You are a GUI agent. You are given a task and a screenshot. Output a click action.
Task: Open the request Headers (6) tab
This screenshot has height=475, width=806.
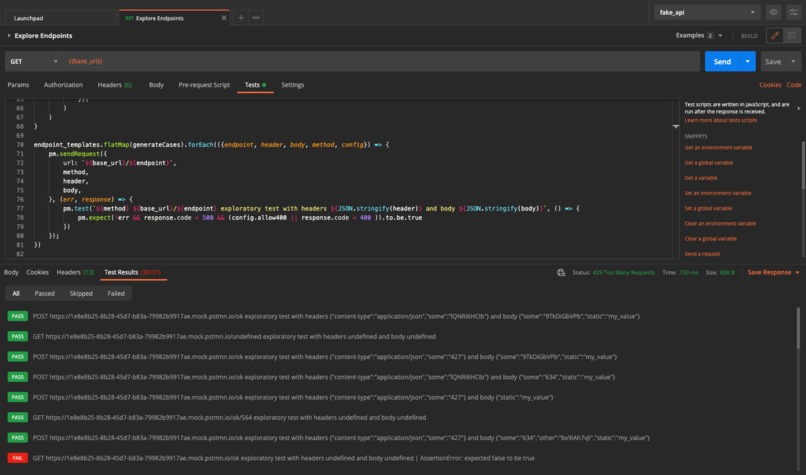114,85
